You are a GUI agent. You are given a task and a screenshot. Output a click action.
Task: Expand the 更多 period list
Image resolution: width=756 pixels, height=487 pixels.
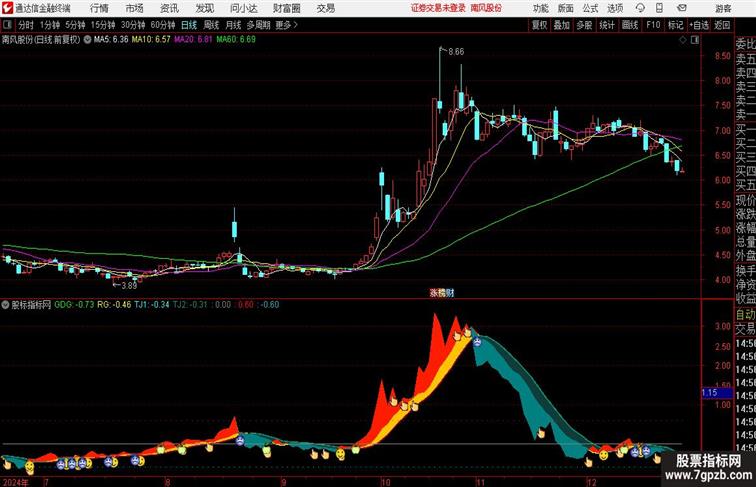pyautogui.click(x=286, y=25)
